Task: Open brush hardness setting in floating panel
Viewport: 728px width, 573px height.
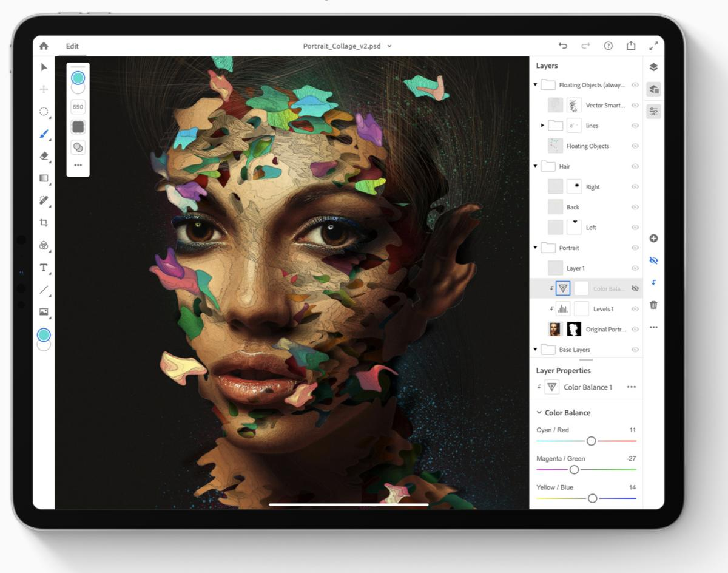Action: [x=78, y=127]
